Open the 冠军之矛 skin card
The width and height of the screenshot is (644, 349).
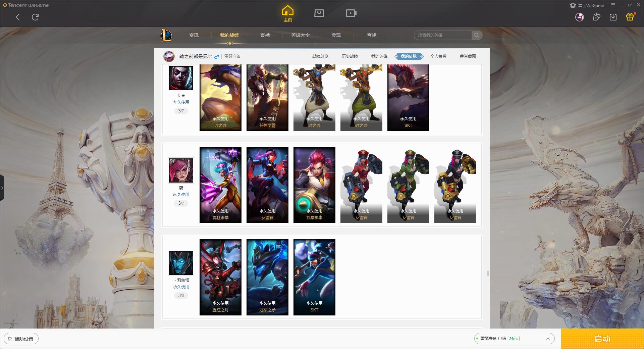[267, 277]
